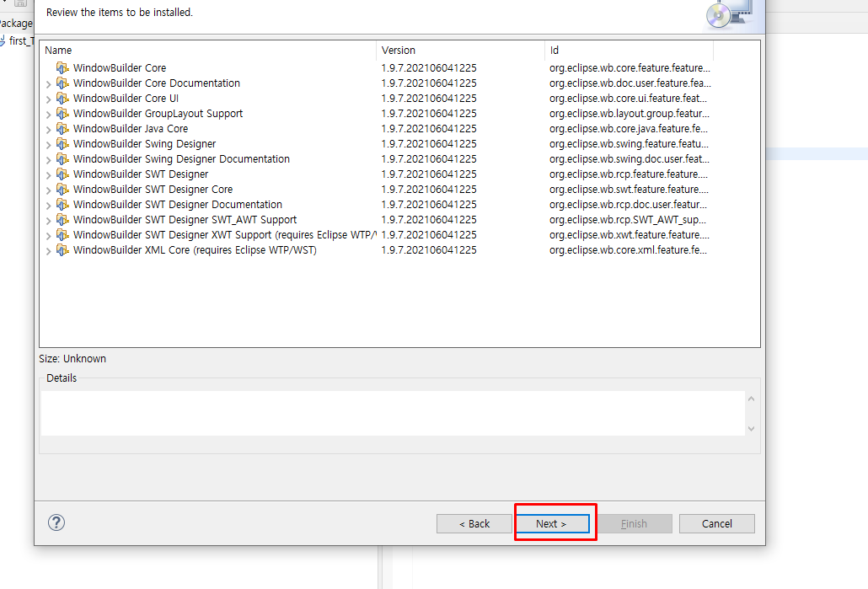Select WindowBuilder XML Core name text
The height and width of the screenshot is (589, 868).
[195, 250]
